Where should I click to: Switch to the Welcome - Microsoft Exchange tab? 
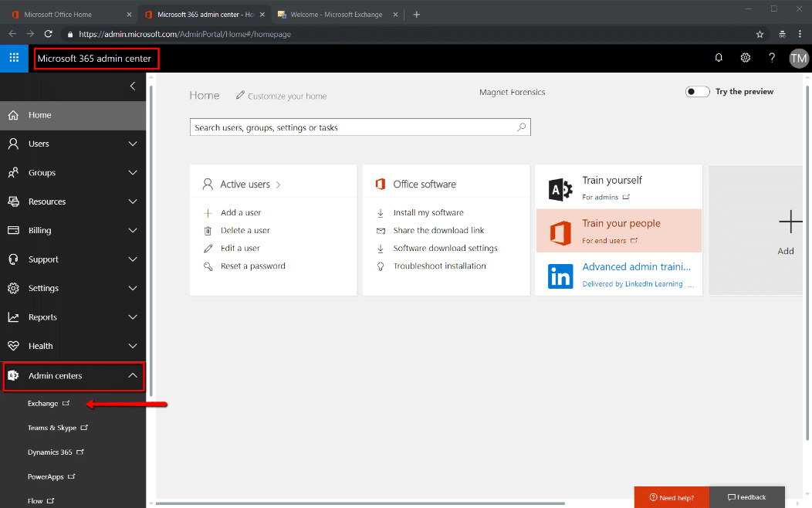(337, 15)
